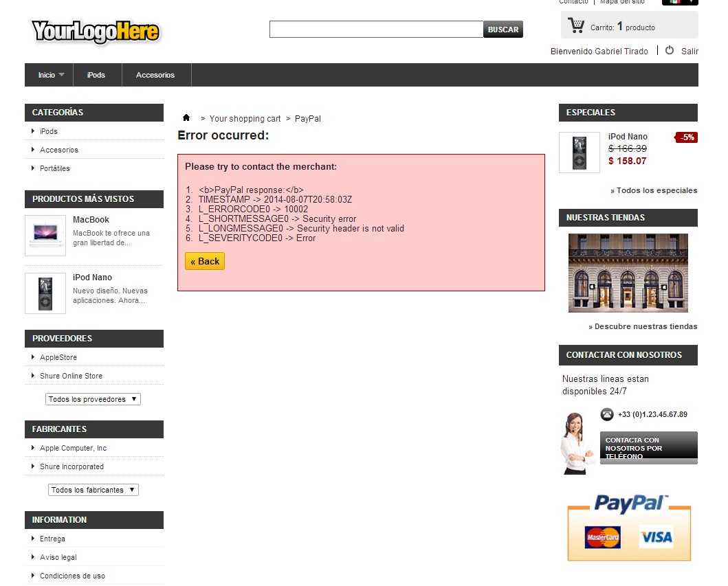The image size is (728, 586).
Task: Click the BUSCAR search button
Action: [503, 30]
